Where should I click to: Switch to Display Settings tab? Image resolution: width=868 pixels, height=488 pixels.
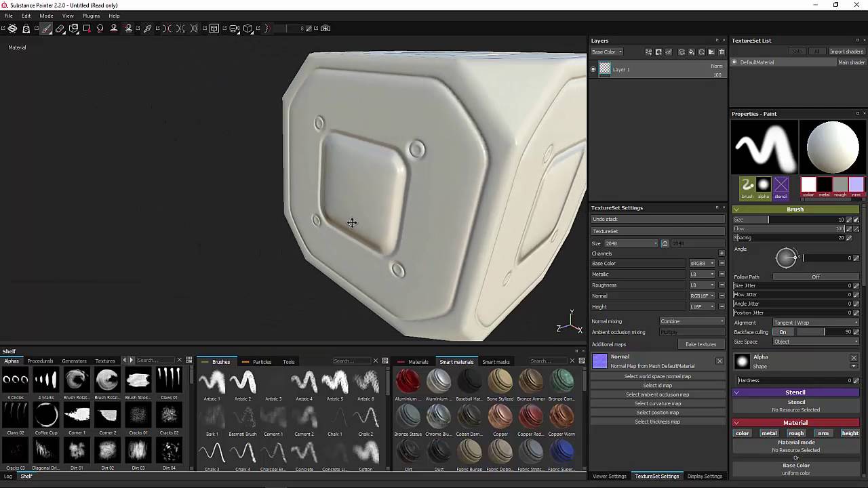(x=705, y=476)
